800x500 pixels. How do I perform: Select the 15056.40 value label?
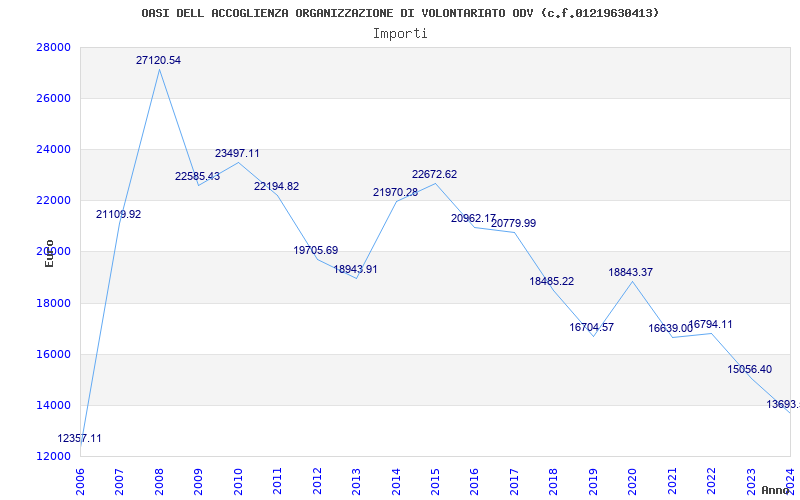coord(749,369)
